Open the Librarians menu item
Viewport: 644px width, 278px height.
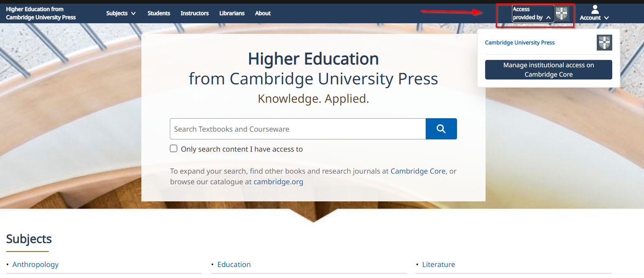pyautogui.click(x=232, y=13)
